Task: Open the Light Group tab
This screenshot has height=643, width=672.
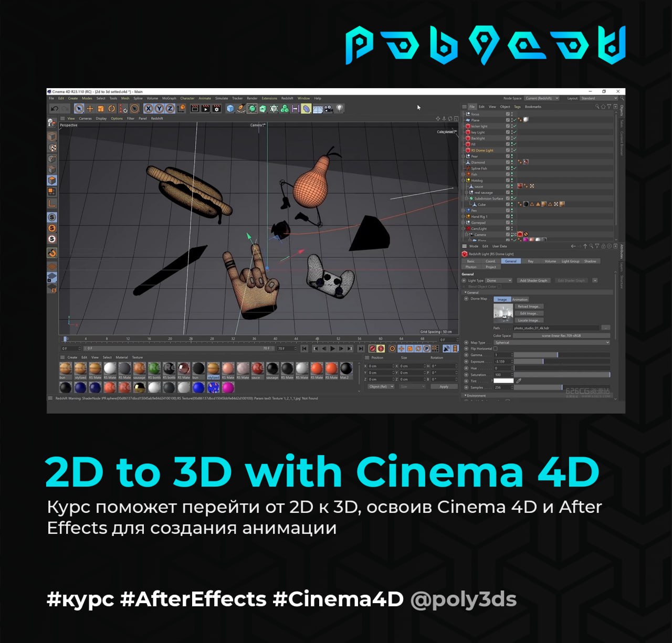Action: click(x=570, y=261)
